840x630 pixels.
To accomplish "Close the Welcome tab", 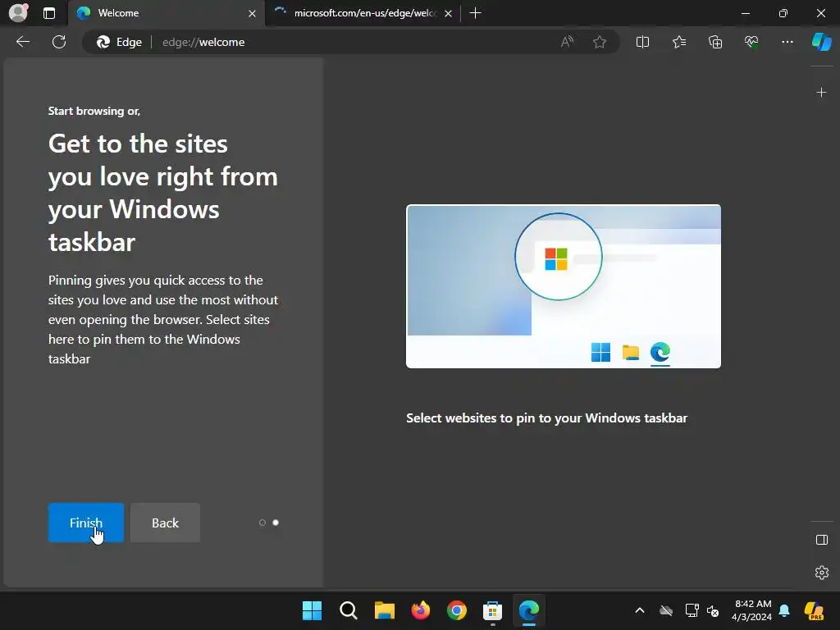I will click(x=253, y=13).
